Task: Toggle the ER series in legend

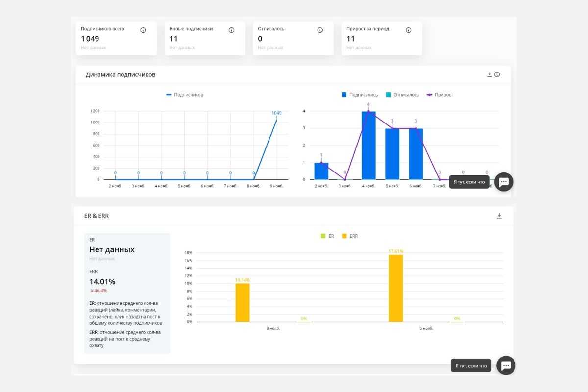Action: pyautogui.click(x=327, y=236)
